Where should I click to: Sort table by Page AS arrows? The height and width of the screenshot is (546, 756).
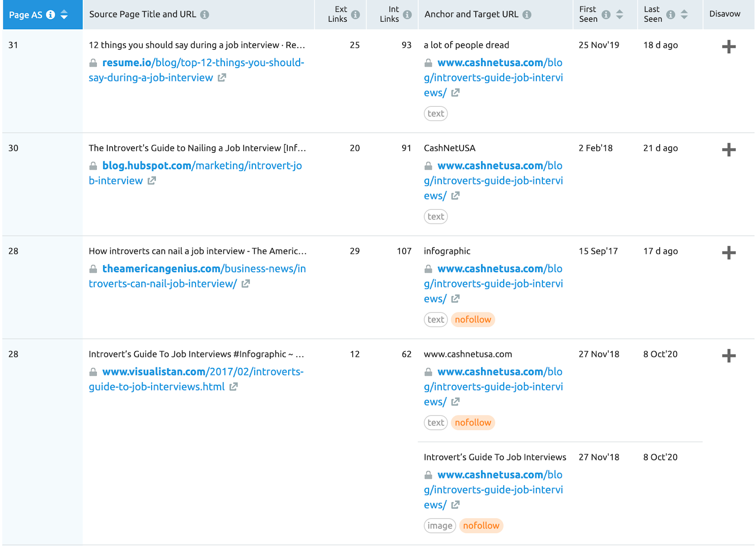pos(64,15)
